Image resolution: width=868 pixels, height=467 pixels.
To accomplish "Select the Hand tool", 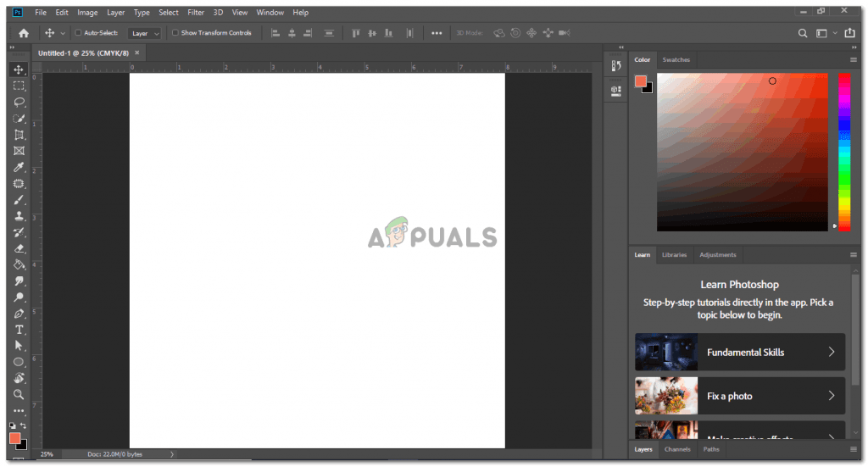I will (x=19, y=379).
